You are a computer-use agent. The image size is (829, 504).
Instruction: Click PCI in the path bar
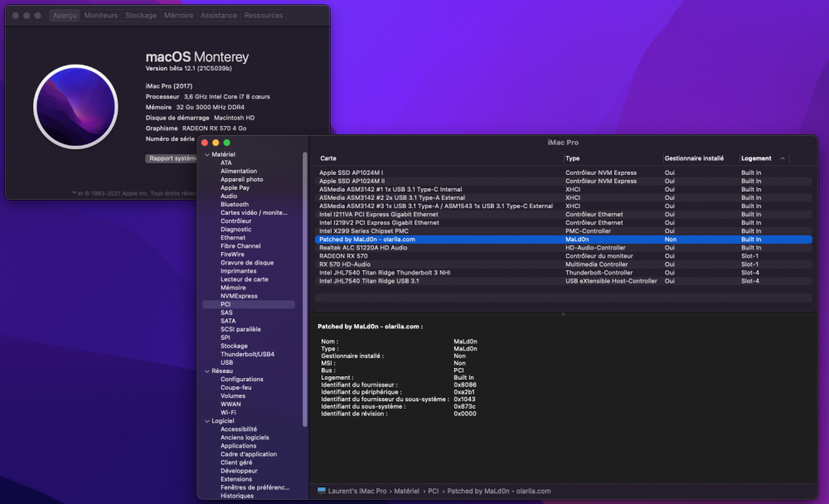tap(433, 491)
